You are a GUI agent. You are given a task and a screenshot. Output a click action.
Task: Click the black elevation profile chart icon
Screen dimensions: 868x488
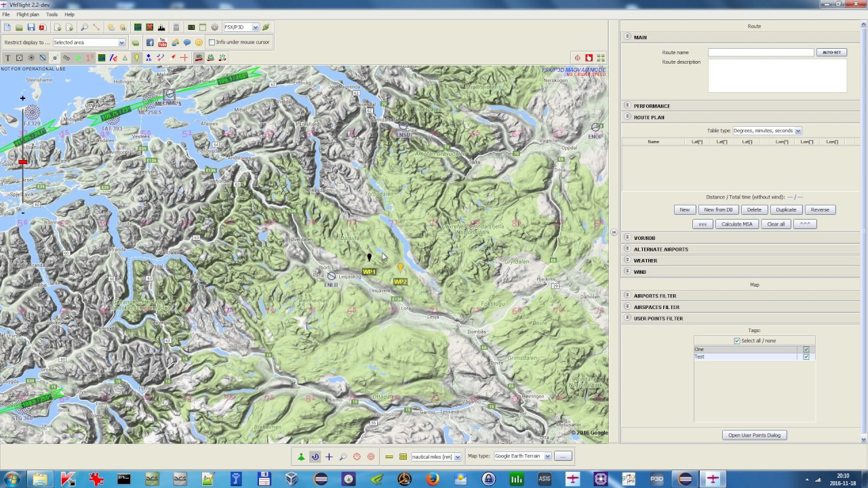tap(161, 27)
